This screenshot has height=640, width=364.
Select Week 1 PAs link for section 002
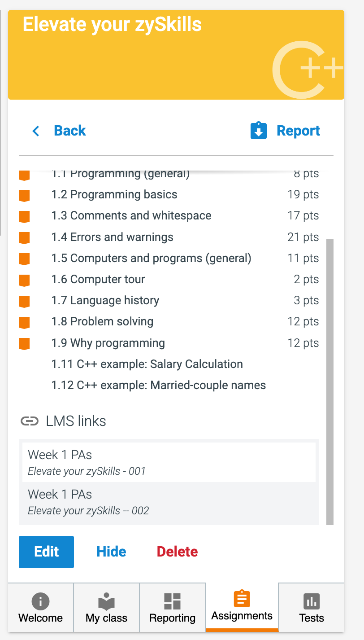(x=169, y=502)
